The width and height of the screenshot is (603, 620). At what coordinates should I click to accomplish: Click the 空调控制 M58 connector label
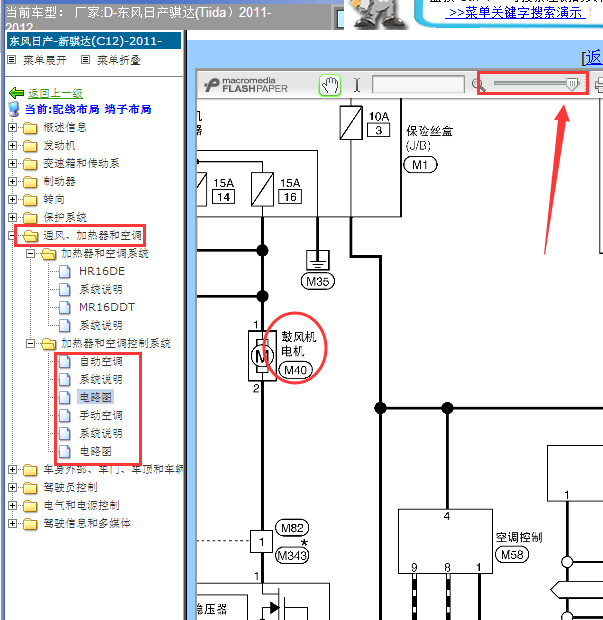[518, 547]
